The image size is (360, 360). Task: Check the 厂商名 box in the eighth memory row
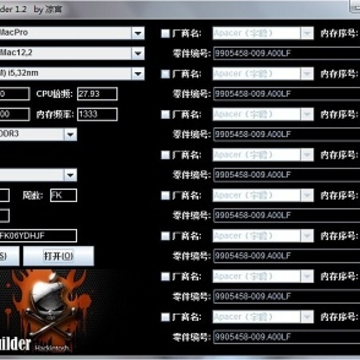click(165, 317)
